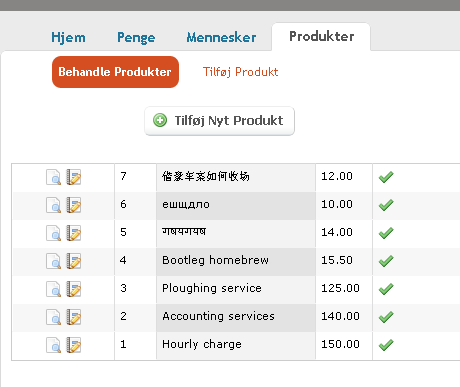Open the Penge tab
Image resolution: width=460 pixels, height=387 pixels.
pos(136,37)
